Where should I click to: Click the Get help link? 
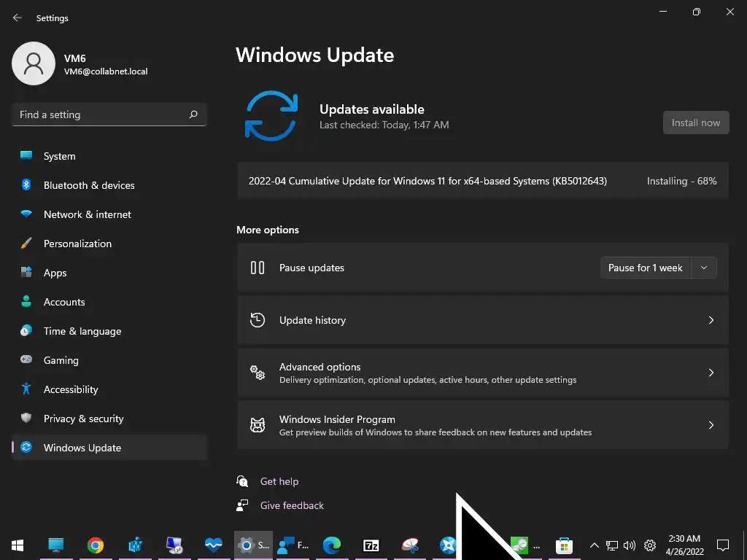click(279, 481)
